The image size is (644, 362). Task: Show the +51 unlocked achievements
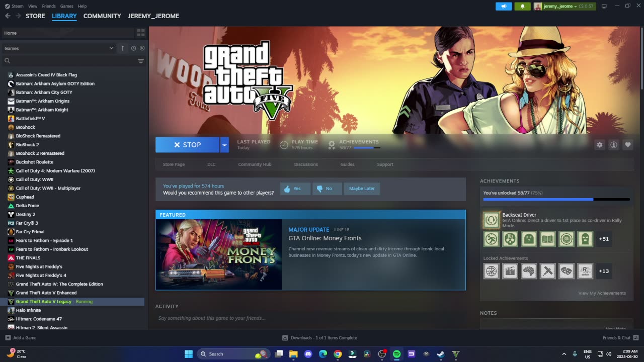(x=604, y=239)
